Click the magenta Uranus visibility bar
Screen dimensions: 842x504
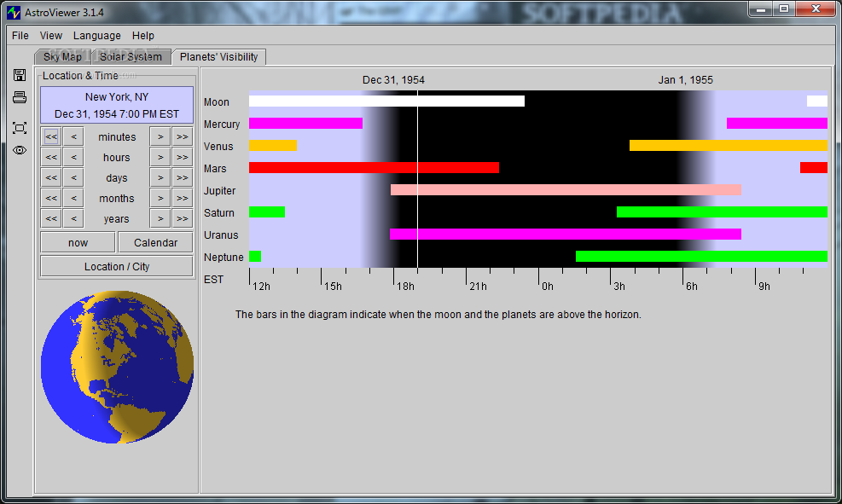click(566, 234)
